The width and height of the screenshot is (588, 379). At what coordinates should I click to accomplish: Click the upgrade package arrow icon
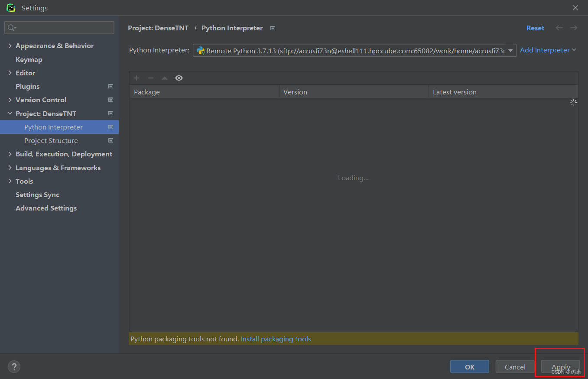pos(165,78)
